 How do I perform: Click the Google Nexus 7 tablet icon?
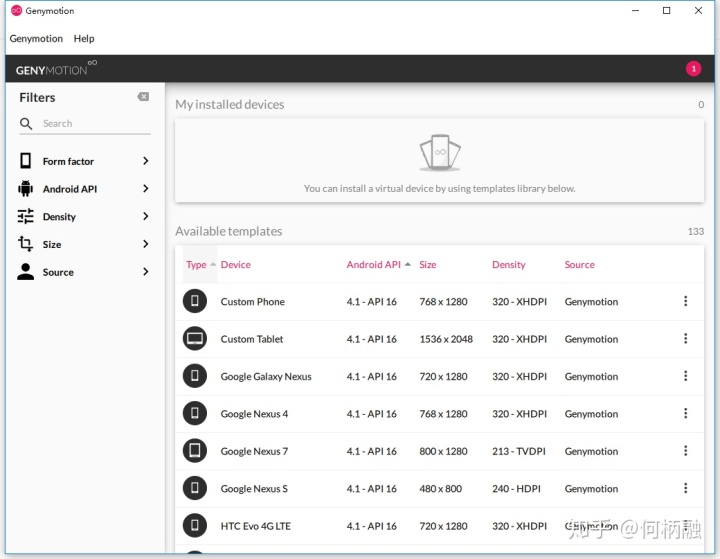coord(195,451)
